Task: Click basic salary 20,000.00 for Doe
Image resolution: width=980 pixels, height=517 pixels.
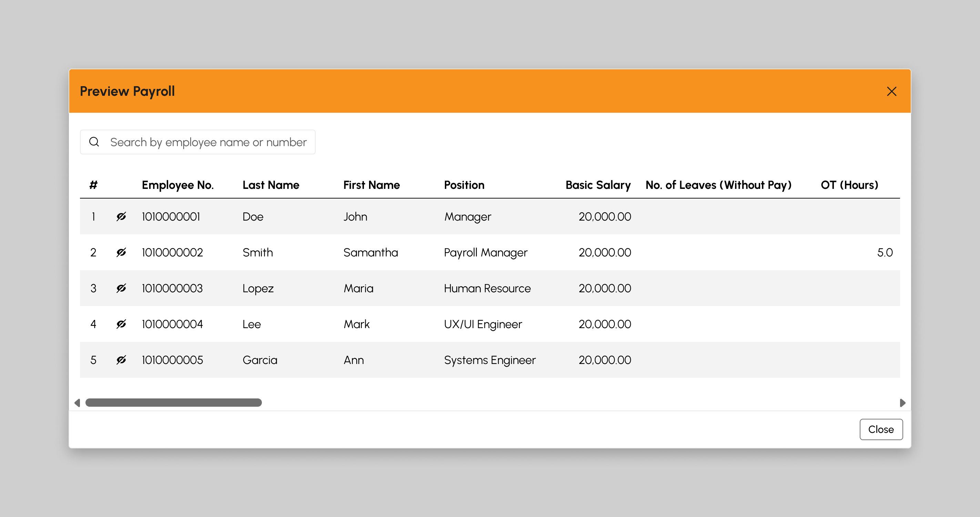Action: 605,216
